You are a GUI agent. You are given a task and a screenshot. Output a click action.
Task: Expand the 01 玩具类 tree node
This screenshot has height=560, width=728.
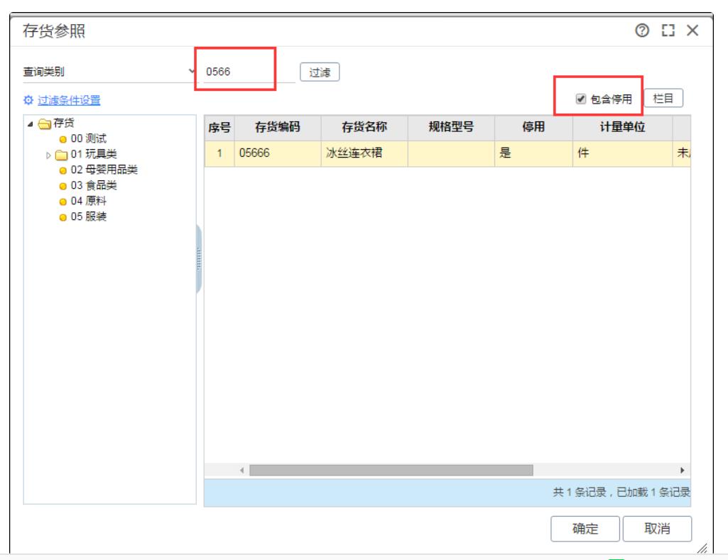[x=48, y=155]
